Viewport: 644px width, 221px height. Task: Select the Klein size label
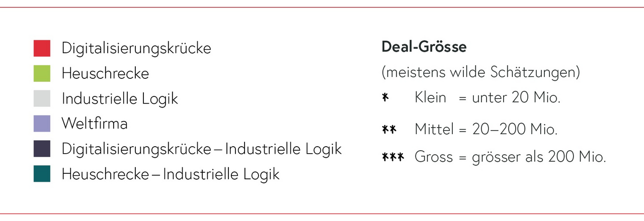click(430, 97)
